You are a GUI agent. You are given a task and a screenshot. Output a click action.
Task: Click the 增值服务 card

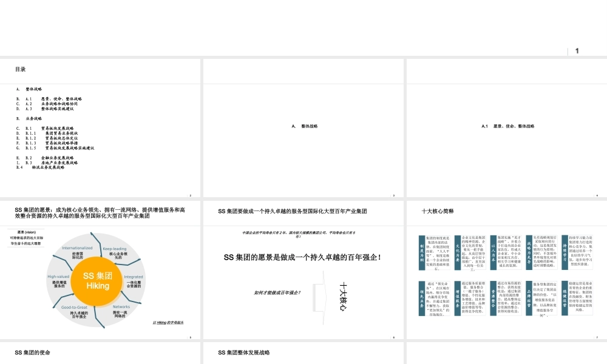pyautogui.click(x=470, y=298)
